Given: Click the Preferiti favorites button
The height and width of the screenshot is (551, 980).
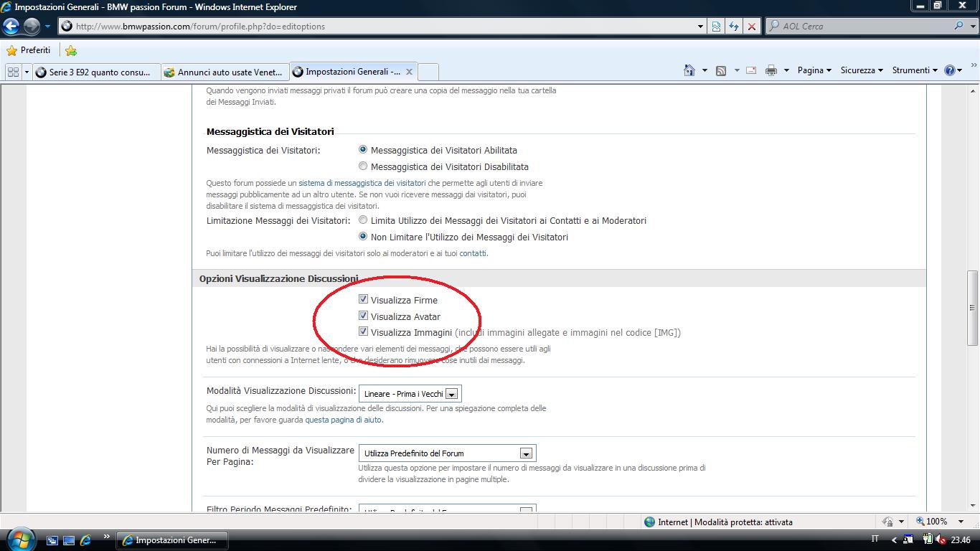Looking at the screenshot, I should point(29,50).
